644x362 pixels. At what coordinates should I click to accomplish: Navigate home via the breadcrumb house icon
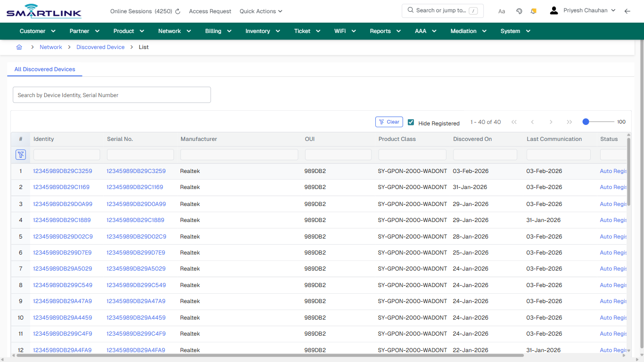(x=19, y=47)
